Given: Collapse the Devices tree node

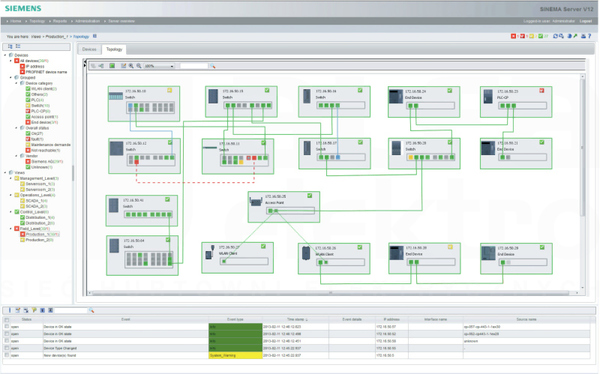Looking at the screenshot, I should (5, 55).
